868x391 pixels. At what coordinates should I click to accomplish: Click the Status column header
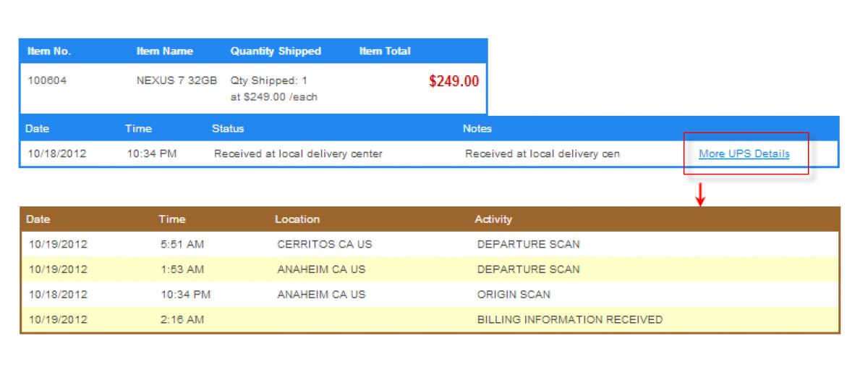228,129
